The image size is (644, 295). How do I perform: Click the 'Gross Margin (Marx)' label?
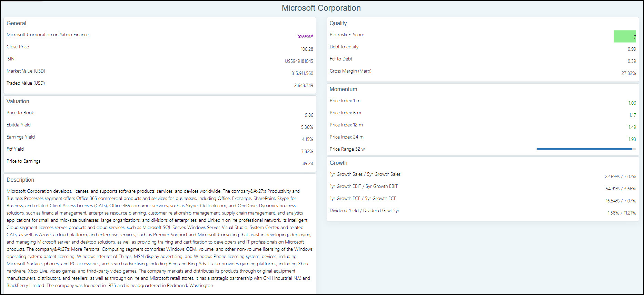[350, 71]
